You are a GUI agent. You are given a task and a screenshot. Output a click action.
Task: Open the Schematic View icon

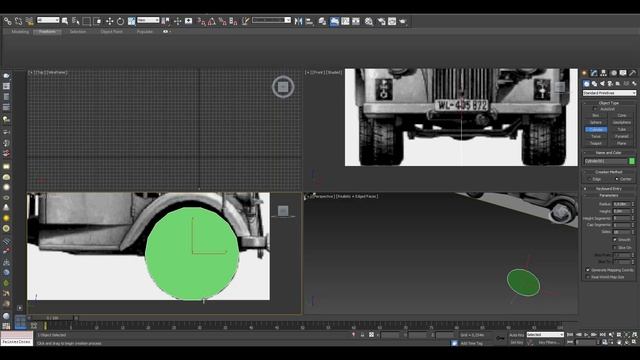click(356, 21)
